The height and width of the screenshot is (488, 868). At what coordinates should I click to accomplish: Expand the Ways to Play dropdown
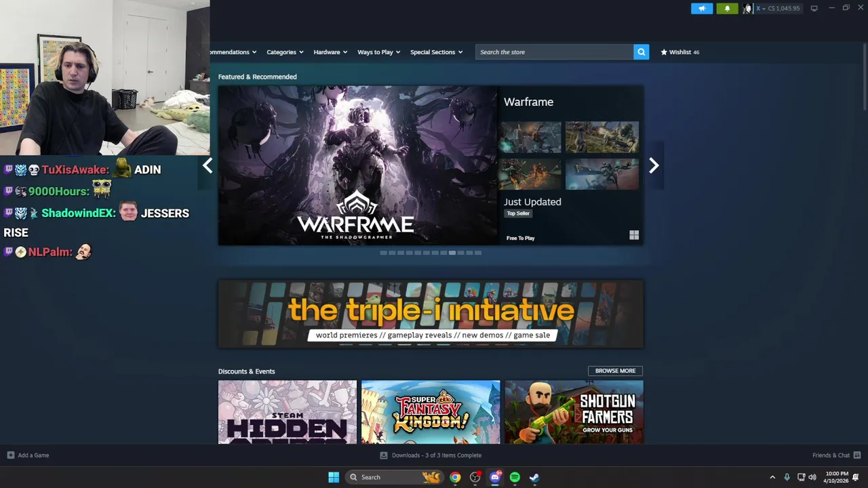pos(379,52)
